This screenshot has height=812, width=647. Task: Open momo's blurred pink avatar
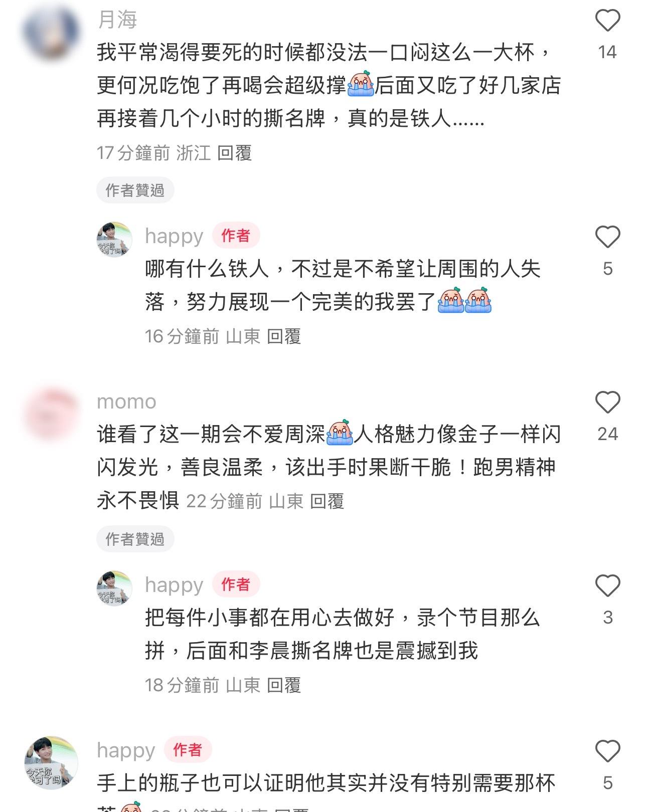coord(51,415)
